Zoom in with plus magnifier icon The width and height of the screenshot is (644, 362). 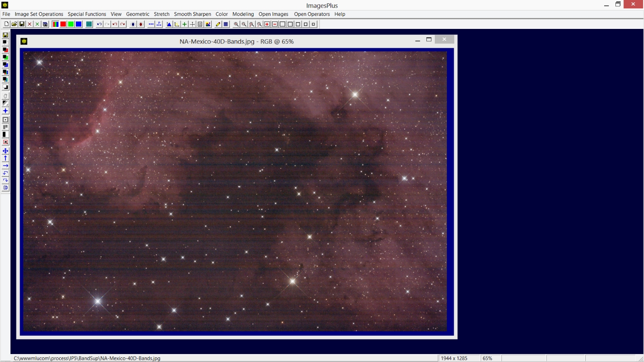click(x=236, y=24)
